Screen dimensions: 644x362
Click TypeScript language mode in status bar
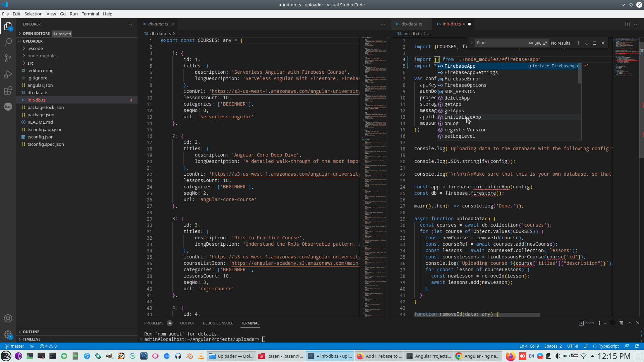coord(608,346)
